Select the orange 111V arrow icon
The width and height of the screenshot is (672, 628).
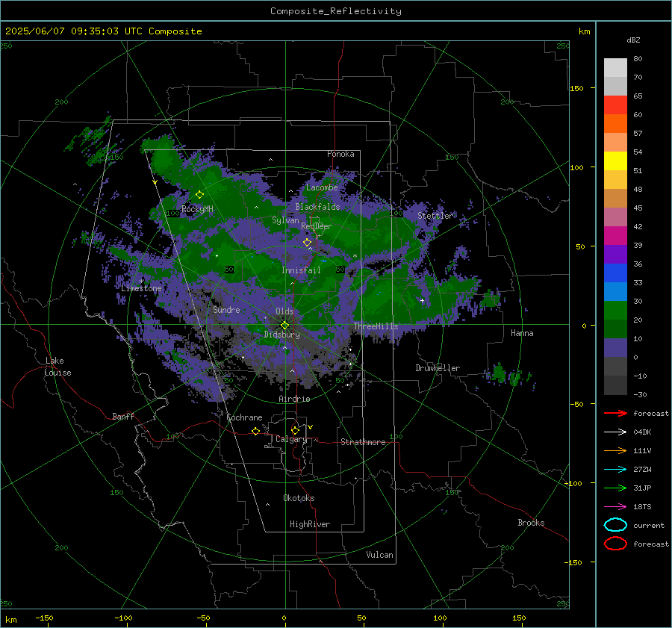(x=615, y=450)
